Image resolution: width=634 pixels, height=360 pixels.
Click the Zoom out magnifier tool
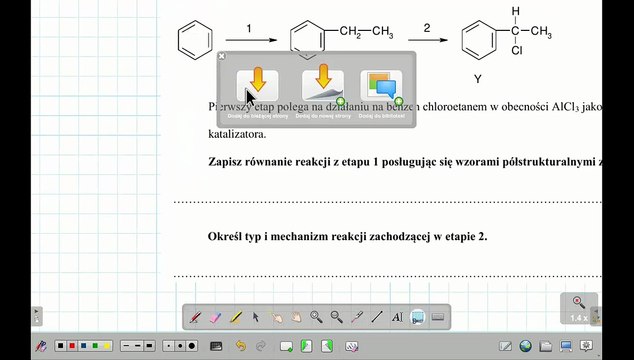tap(337, 317)
